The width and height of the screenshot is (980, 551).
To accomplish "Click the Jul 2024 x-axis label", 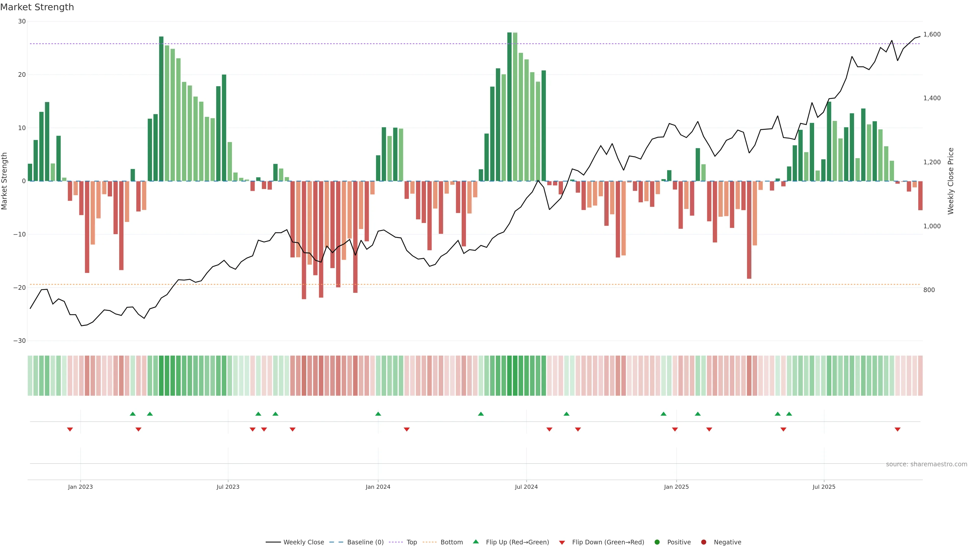I will point(526,487).
